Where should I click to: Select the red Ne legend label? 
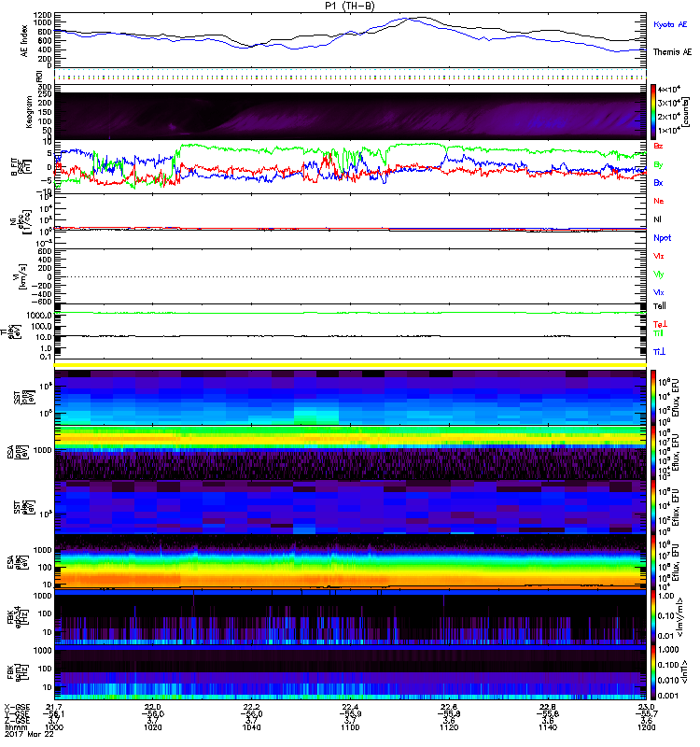pyautogui.click(x=659, y=201)
